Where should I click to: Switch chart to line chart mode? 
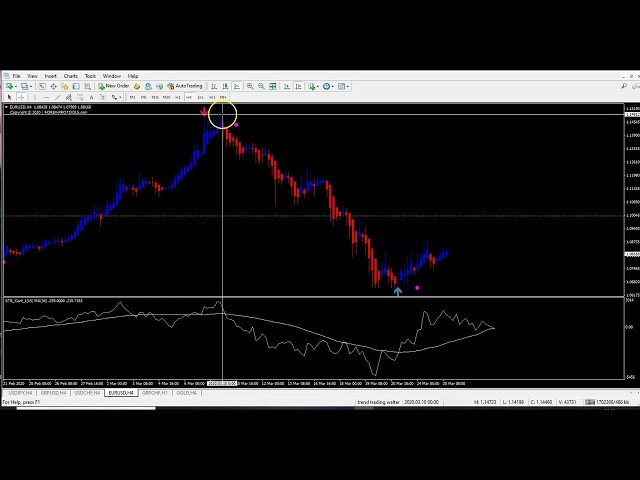236,86
